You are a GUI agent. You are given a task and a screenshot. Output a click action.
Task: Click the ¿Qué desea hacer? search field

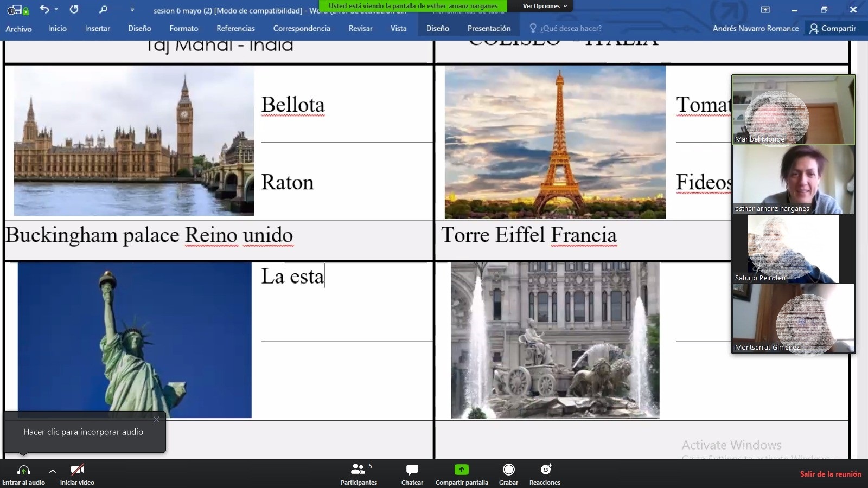[x=571, y=28]
